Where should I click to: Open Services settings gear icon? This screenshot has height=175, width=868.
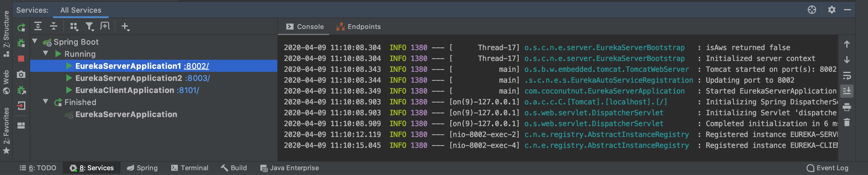click(832, 10)
